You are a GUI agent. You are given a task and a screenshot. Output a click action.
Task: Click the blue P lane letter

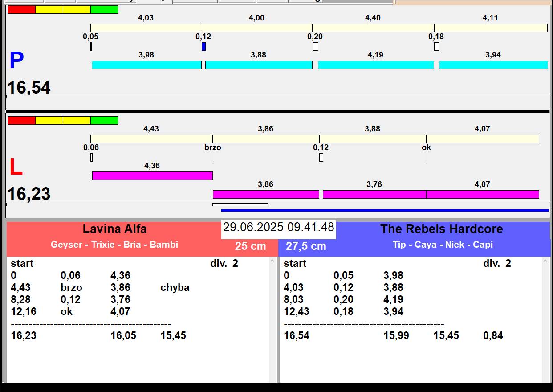16,61
